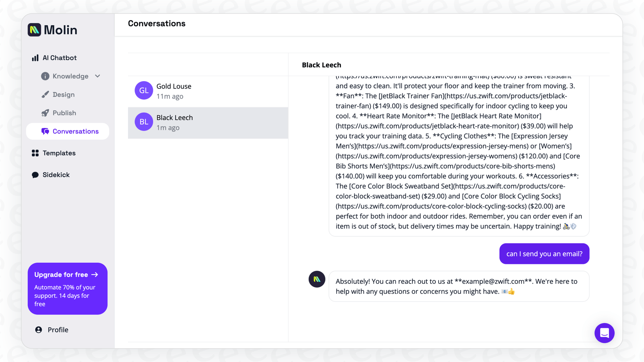Click the Sidekick speech bubble icon
This screenshot has width=644, height=362.
[35, 175]
